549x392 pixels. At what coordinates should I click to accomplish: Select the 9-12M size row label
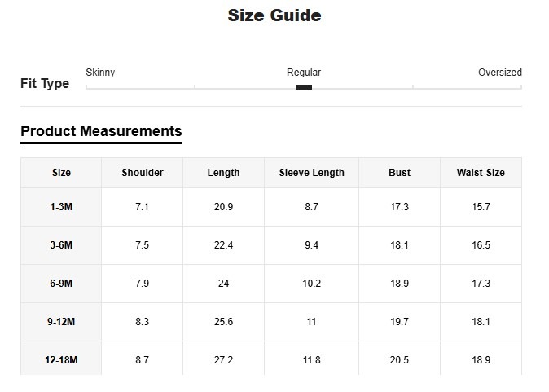[x=61, y=322]
